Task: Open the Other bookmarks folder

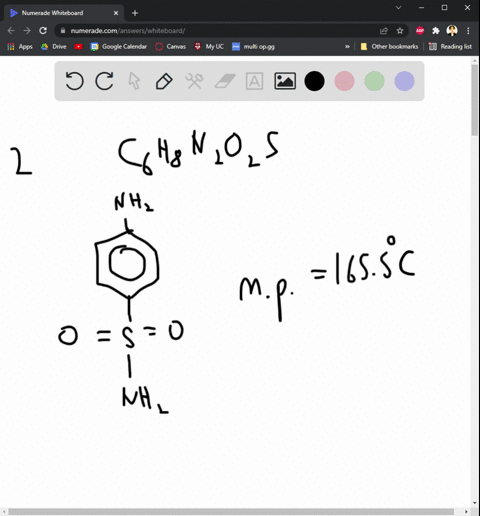Action: (x=389, y=47)
